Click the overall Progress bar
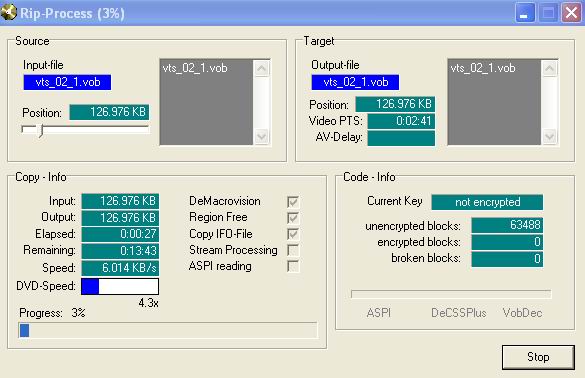The height and width of the screenshot is (378, 585). 168,330
